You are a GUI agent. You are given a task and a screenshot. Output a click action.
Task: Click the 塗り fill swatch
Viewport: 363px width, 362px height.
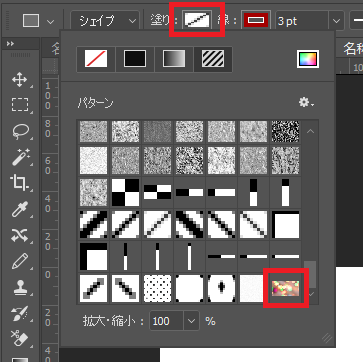pyautogui.click(x=198, y=20)
